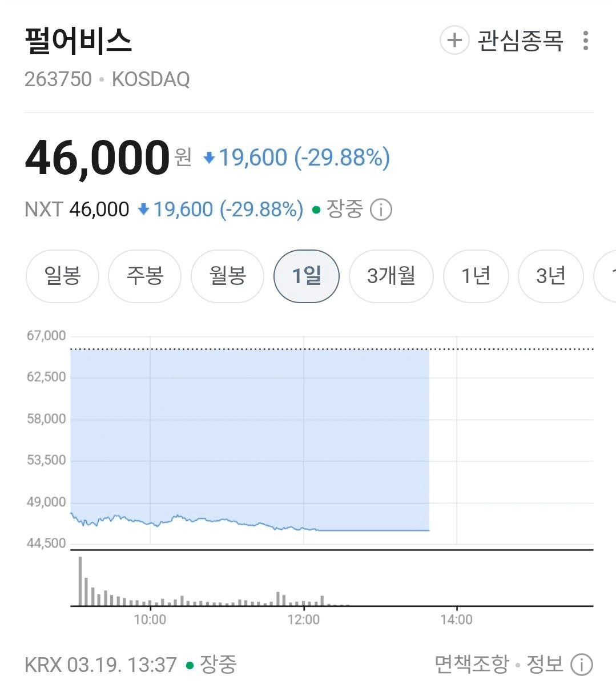Click the info icon next to 정보
The width and height of the screenshot is (616, 684).
(581, 665)
